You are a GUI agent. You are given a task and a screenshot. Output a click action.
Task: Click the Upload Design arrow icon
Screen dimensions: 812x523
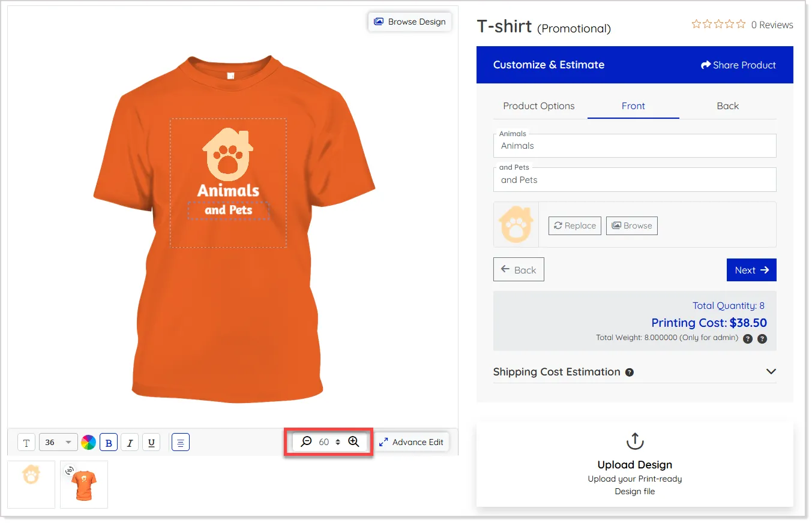coord(635,441)
